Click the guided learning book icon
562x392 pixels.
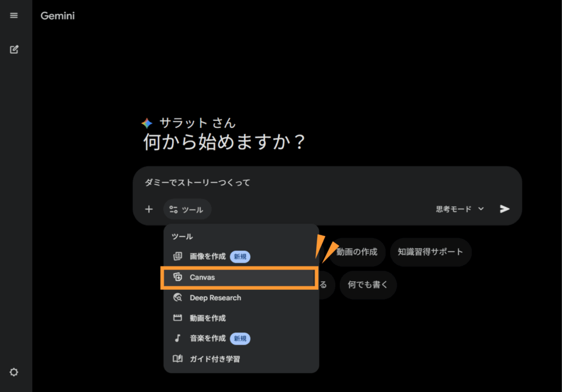click(178, 359)
